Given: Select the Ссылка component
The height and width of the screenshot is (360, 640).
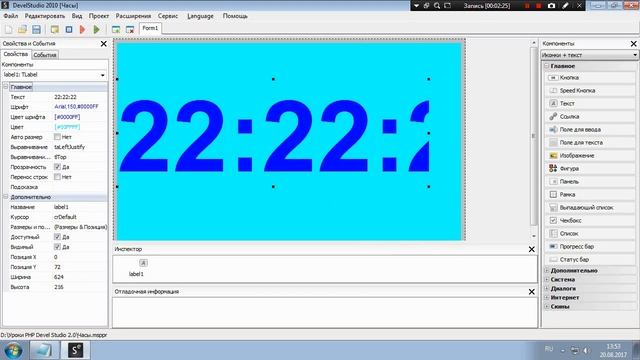Looking at the screenshot, I should click(589, 117).
